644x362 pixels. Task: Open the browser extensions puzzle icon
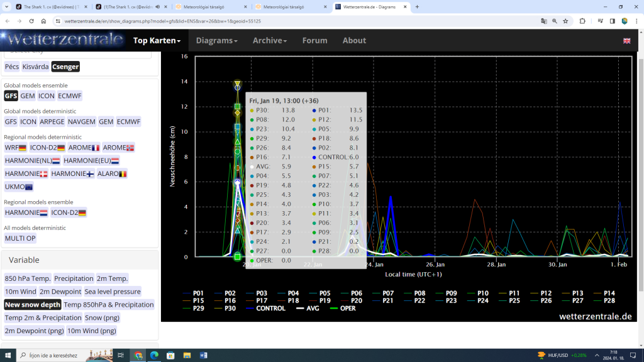point(582,21)
